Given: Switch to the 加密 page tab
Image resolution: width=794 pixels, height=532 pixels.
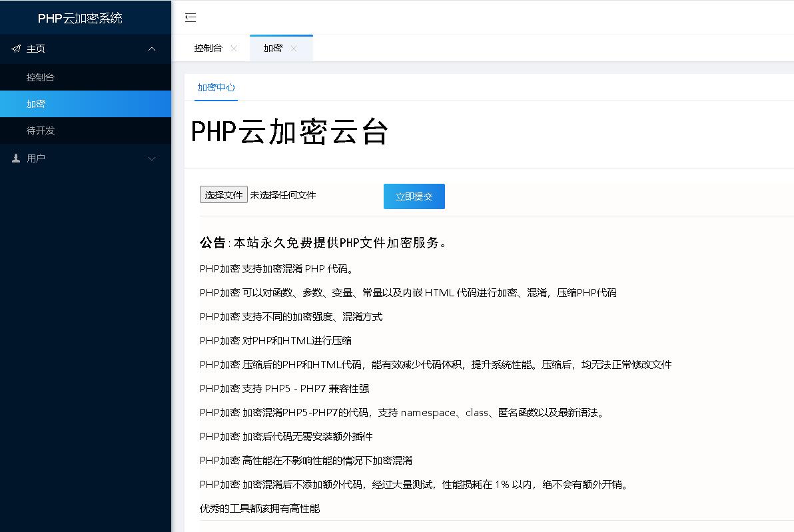Looking at the screenshot, I should pyautogui.click(x=272, y=48).
